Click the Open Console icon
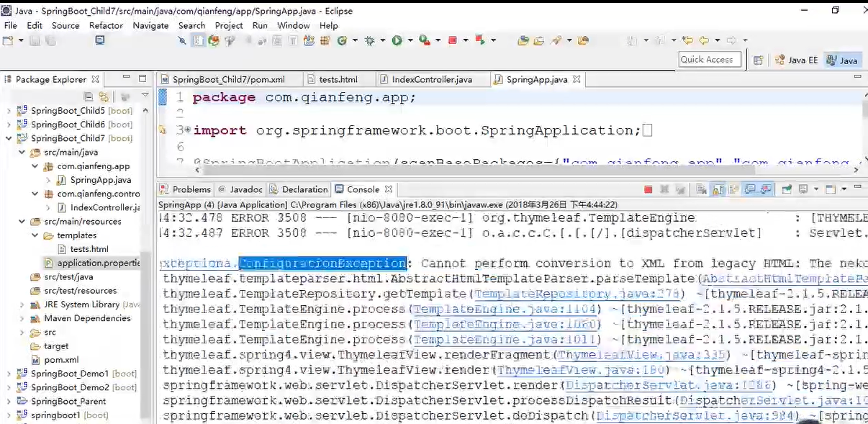The height and width of the screenshot is (424, 868). [830, 189]
